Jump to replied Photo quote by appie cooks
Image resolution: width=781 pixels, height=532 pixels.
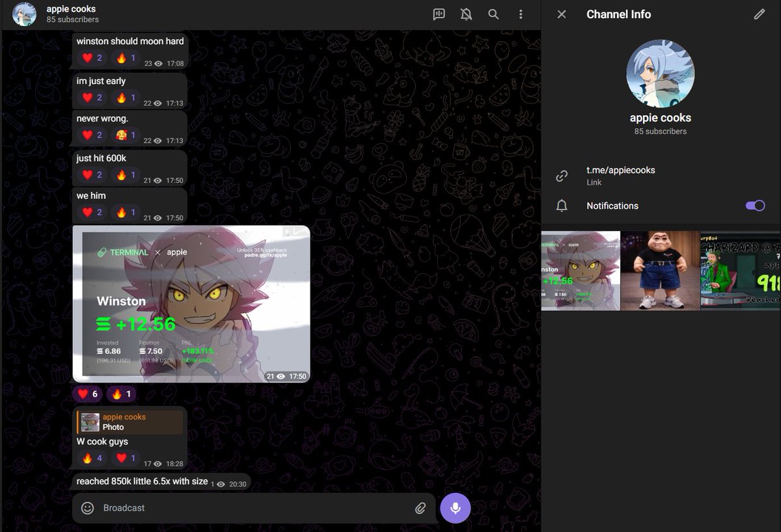130,422
